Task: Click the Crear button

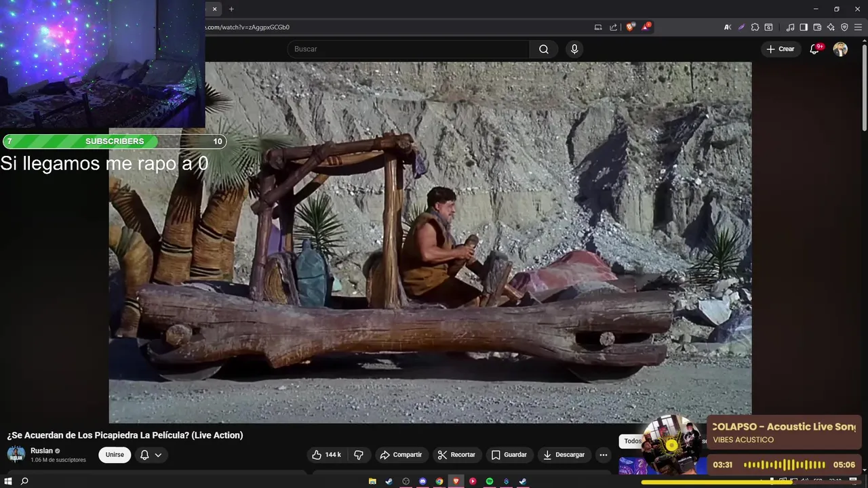Action: tap(781, 49)
